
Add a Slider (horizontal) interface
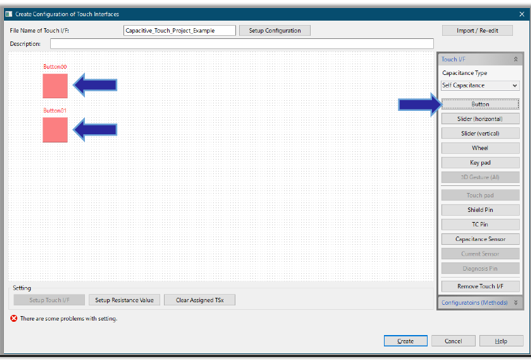(x=480, y=119)
